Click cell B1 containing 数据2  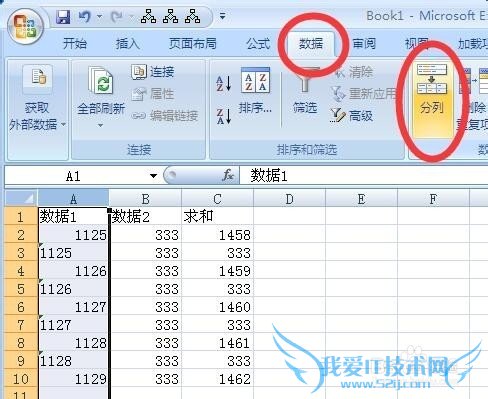point(146,217)
